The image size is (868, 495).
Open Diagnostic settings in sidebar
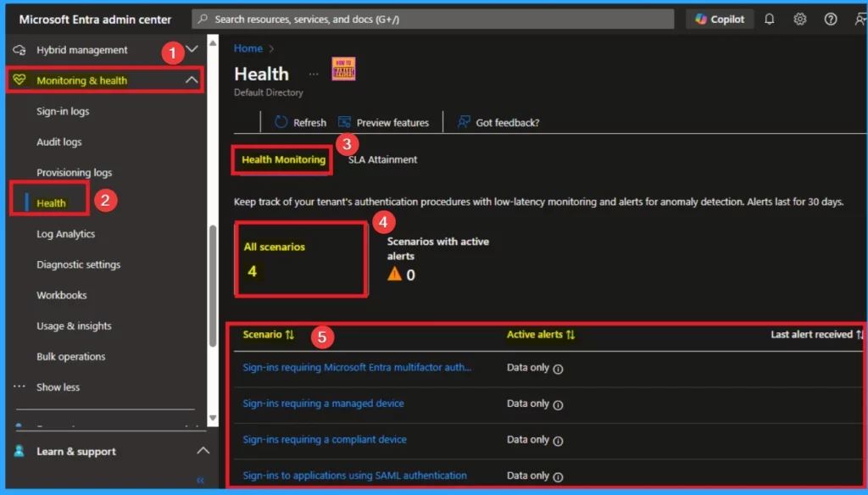pos(79,264)
